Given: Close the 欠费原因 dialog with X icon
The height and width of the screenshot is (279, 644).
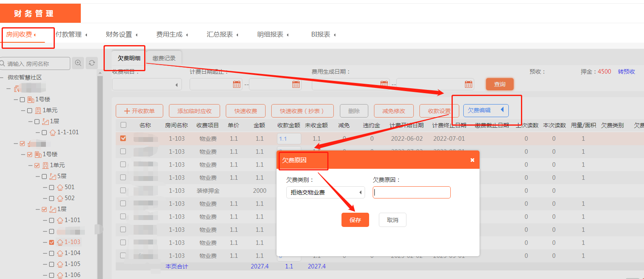Looking at the screenshot, I should coord(472,160).
